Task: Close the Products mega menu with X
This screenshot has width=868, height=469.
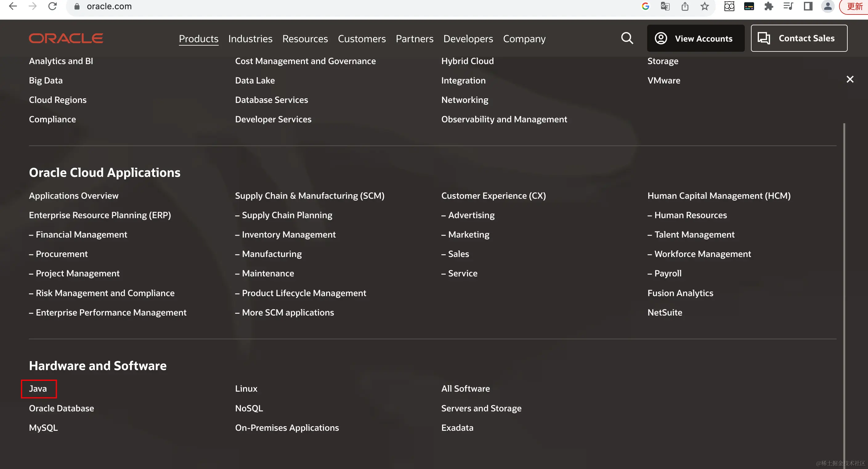Action: point(850,79)
